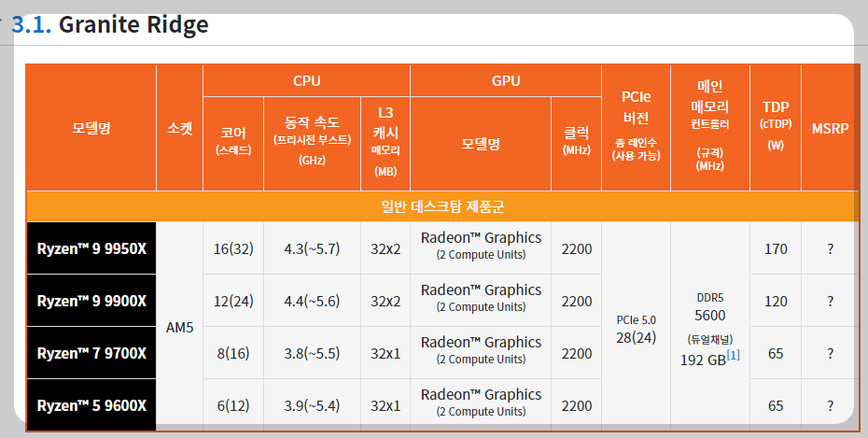
Task: Click the 모델명 subheader under GPU
Action: coord(481,144)
